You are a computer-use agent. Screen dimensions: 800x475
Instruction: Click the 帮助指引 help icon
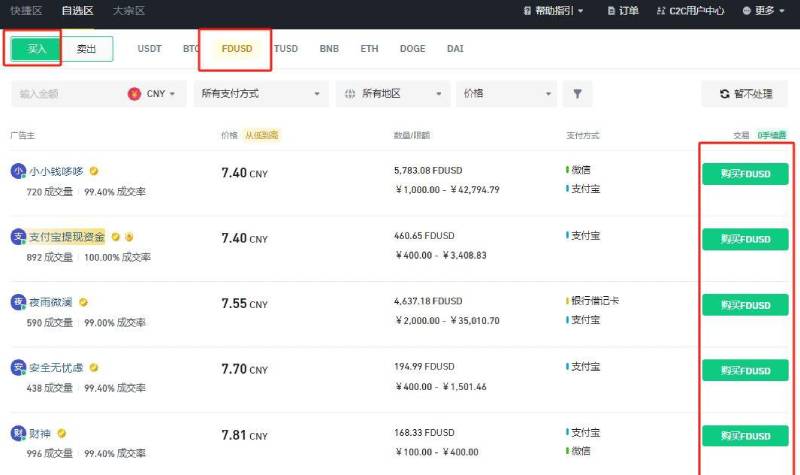[x=528, y=11]
